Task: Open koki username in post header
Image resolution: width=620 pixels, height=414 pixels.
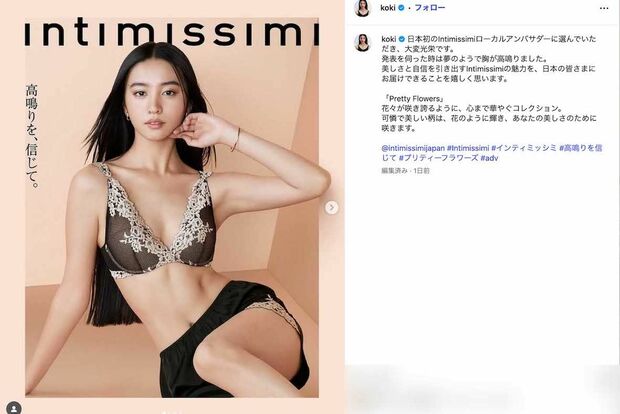Action: pos(388,8)
